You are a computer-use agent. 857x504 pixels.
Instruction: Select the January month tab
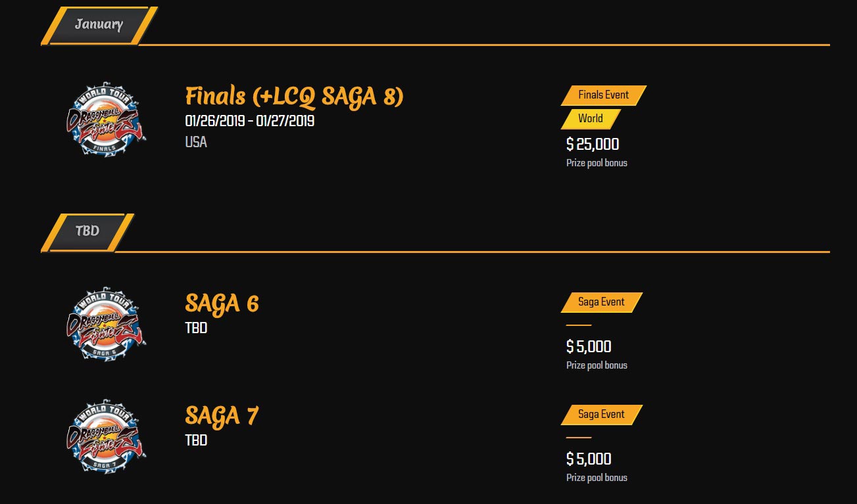point(99,25)
